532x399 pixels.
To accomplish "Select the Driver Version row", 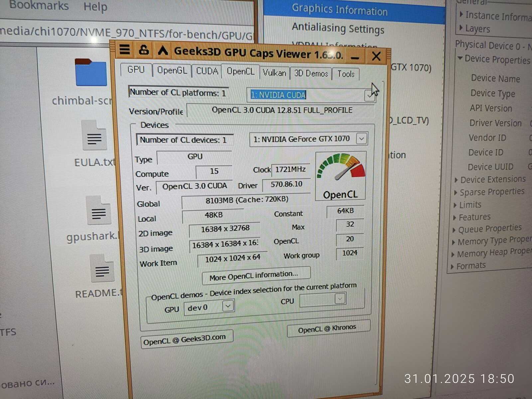I will [495, 123].
